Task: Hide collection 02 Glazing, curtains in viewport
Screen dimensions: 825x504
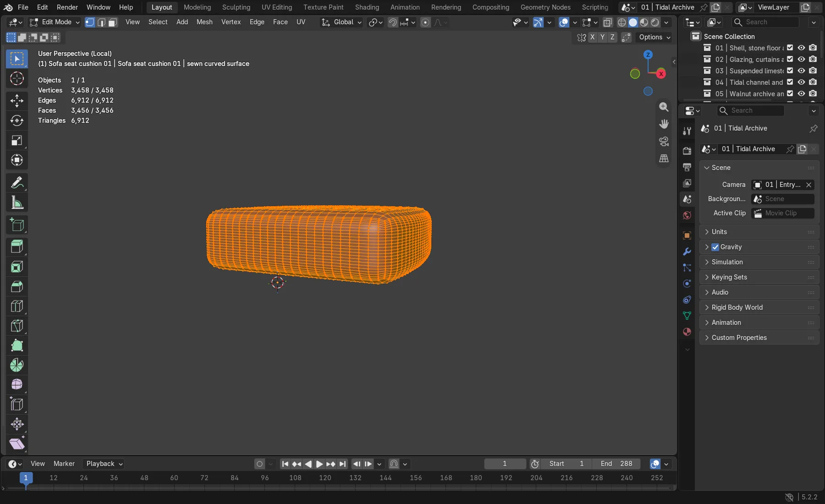Action: pos(801,60)
